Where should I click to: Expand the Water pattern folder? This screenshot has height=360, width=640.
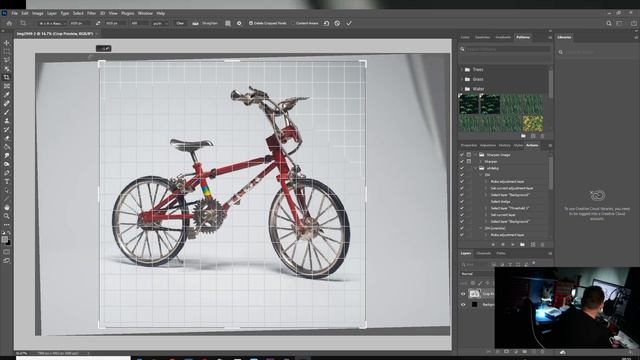(x=462, y=89)
